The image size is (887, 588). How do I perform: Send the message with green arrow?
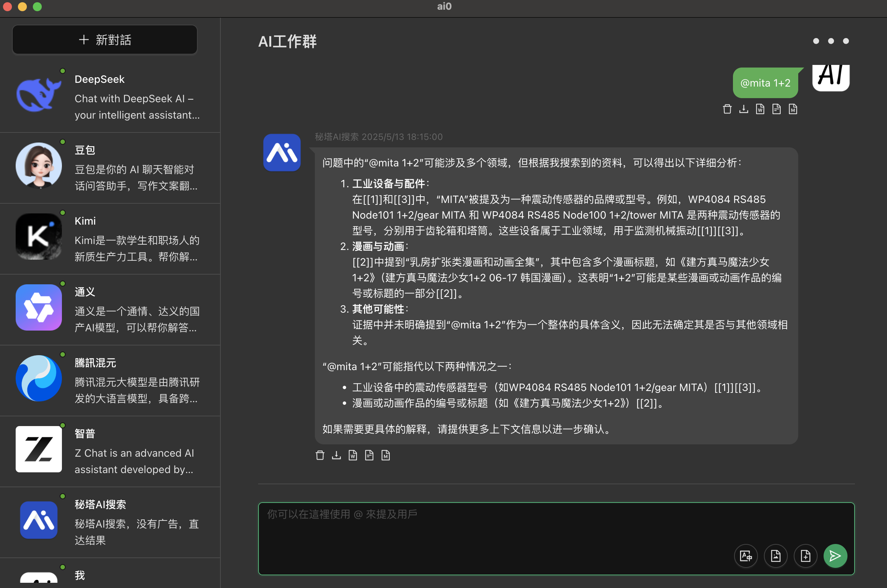coord(835,556)
